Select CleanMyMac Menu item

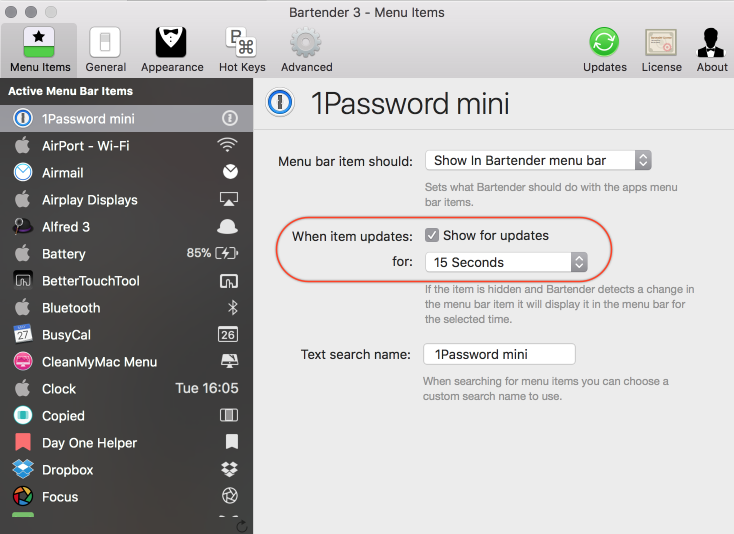pos(126,362)
